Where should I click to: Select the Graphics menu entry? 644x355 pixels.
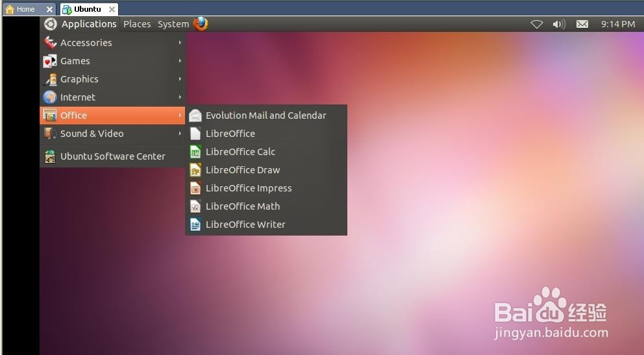[x=112, y=79]
